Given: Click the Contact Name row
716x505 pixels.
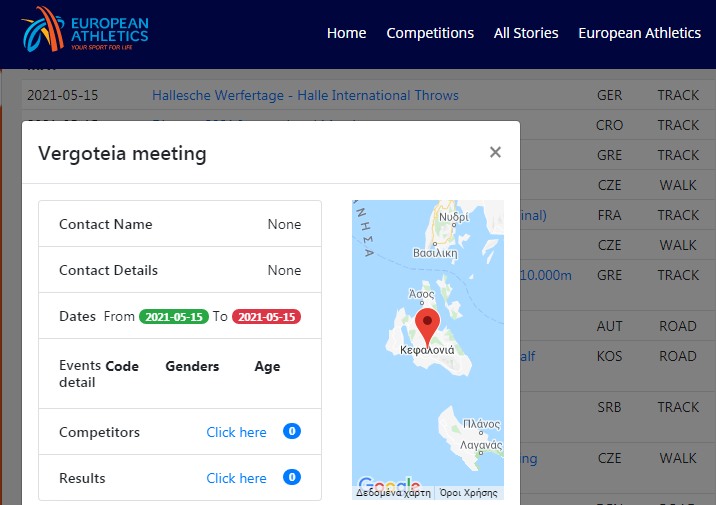Looking at the screenshot, I should pyautogui.click(x=180, y=224).
